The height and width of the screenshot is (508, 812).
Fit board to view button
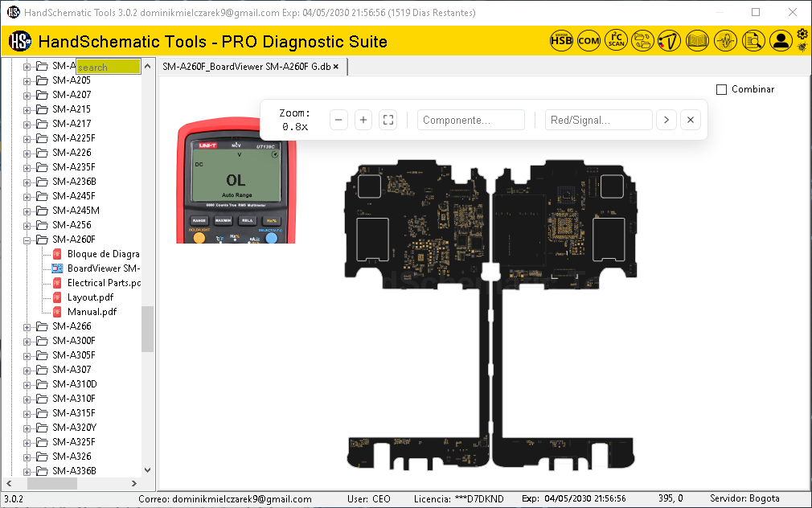[388, 120]
